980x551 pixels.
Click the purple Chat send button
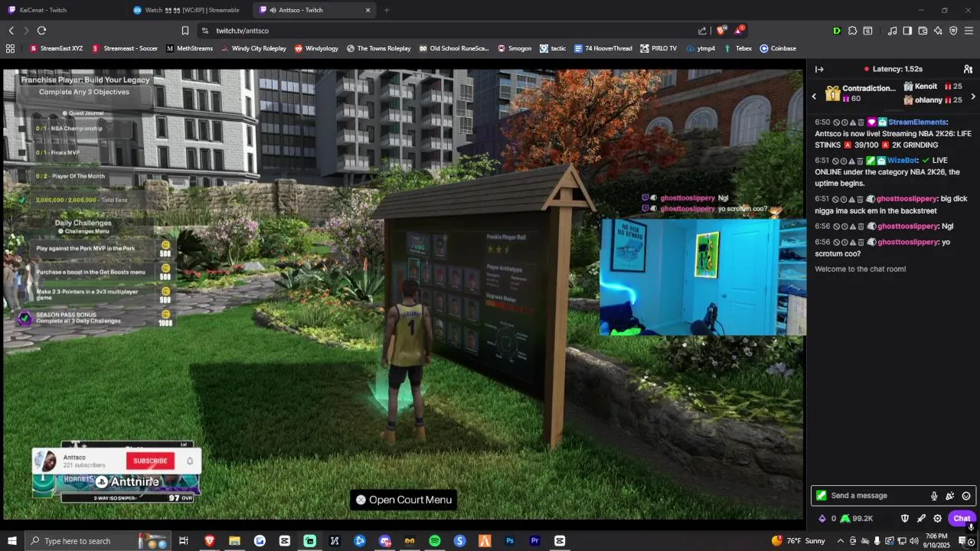point(962,519)
